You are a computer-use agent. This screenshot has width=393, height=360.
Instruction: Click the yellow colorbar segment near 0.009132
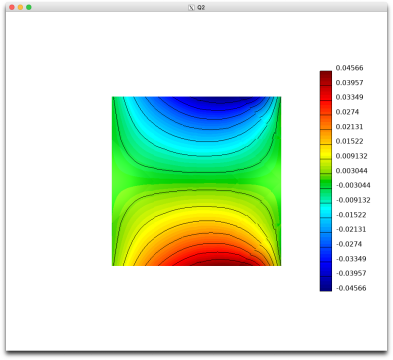coord(326,152)
